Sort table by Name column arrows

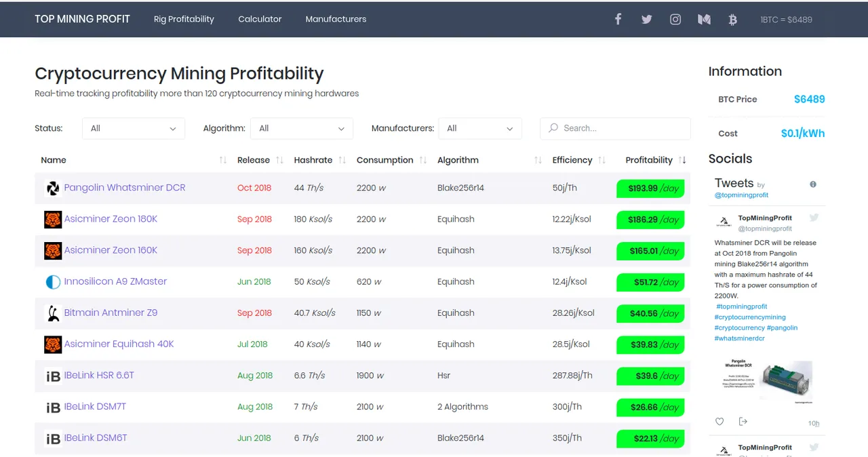click(x=223, y=160)
